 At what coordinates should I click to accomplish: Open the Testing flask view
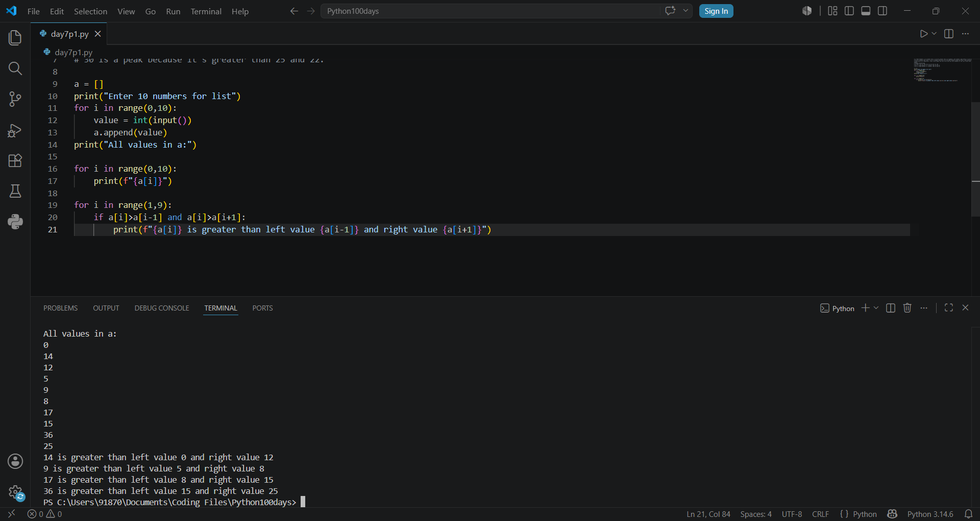coord(15,191)
